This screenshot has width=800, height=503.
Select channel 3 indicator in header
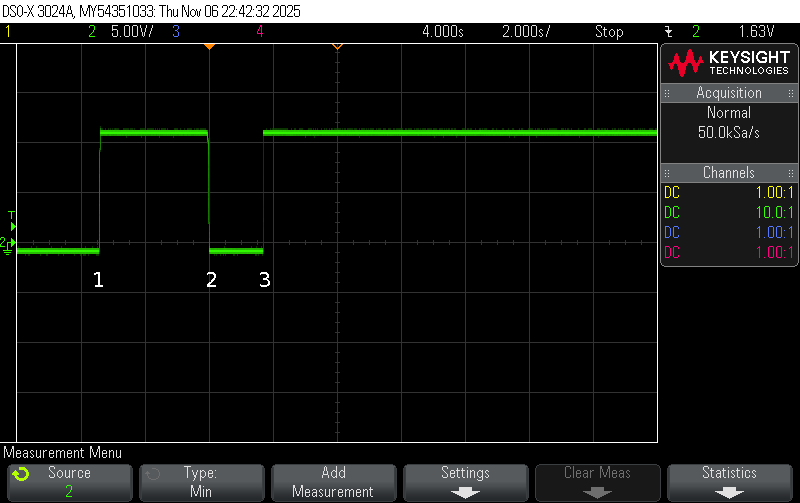pyautogui.click(x=176, y=32)
